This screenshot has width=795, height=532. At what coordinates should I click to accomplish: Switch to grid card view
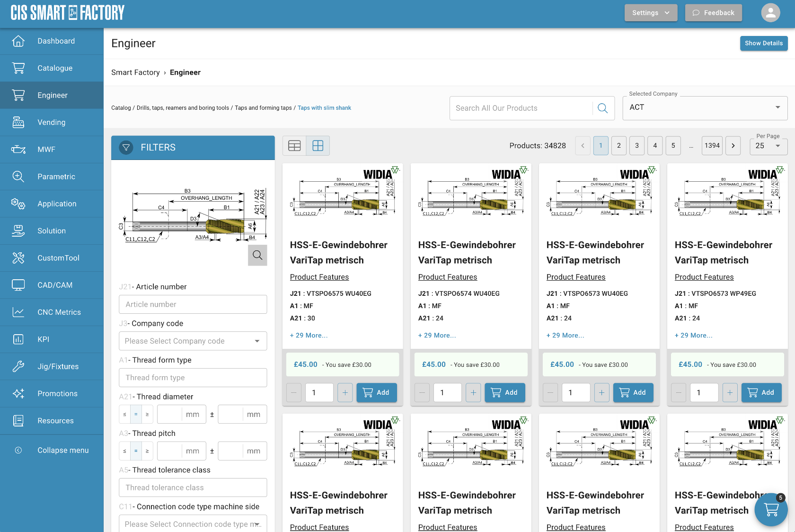[x=318, y=146]
